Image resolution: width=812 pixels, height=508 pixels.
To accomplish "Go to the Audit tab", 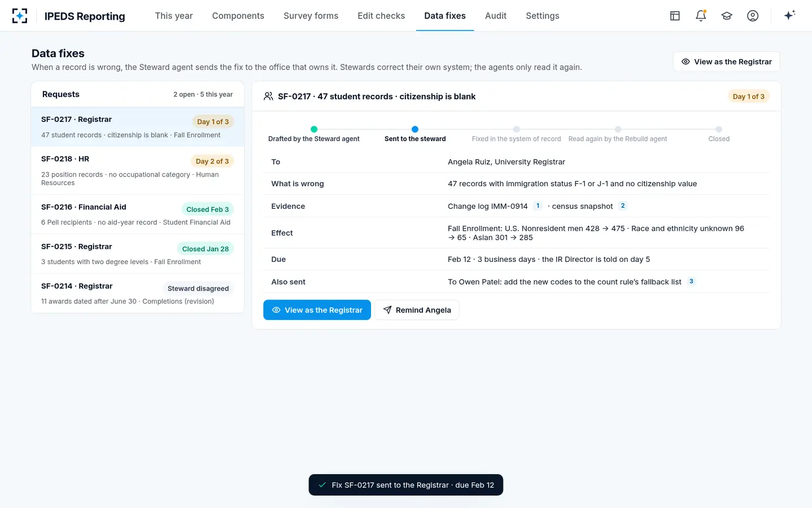I will point(496,16).
